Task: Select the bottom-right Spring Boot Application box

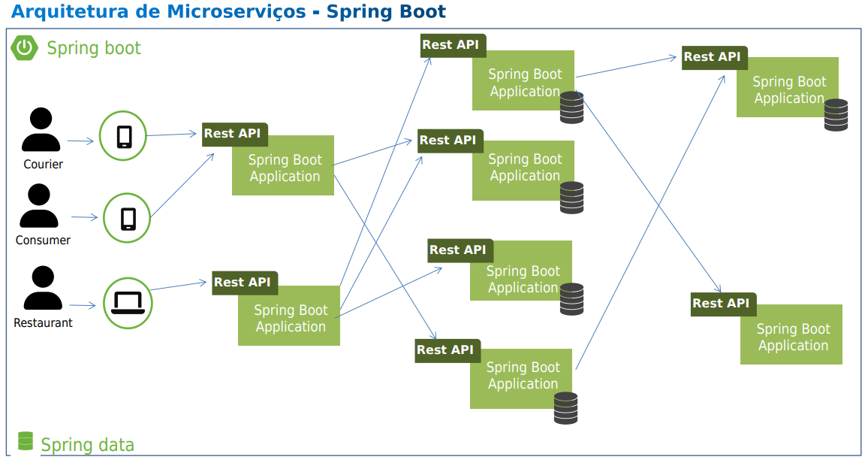Action: coord(791,334)
